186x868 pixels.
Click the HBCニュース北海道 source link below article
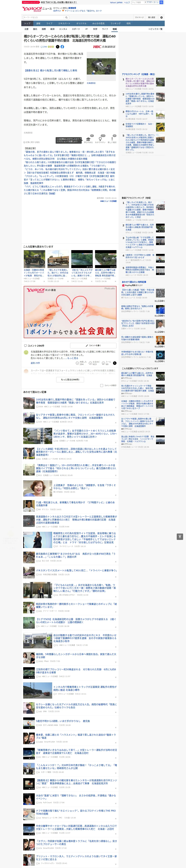[108, 201]
